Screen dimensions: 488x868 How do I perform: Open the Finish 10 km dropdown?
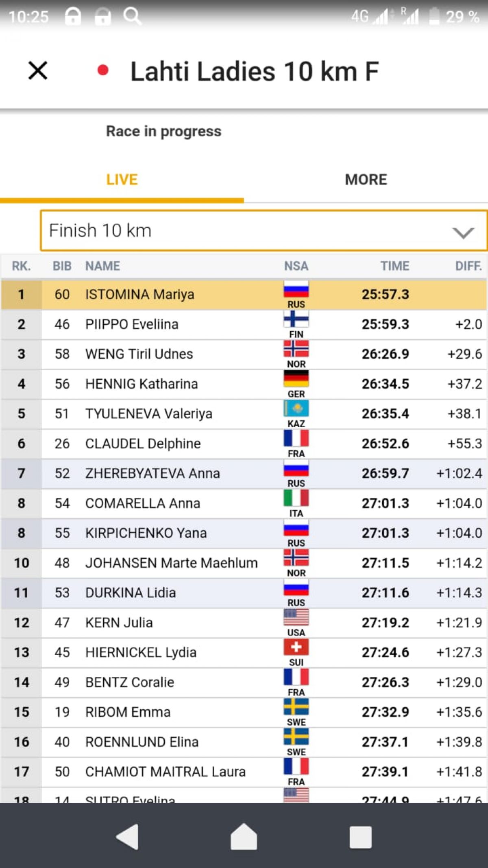point(244,230)
